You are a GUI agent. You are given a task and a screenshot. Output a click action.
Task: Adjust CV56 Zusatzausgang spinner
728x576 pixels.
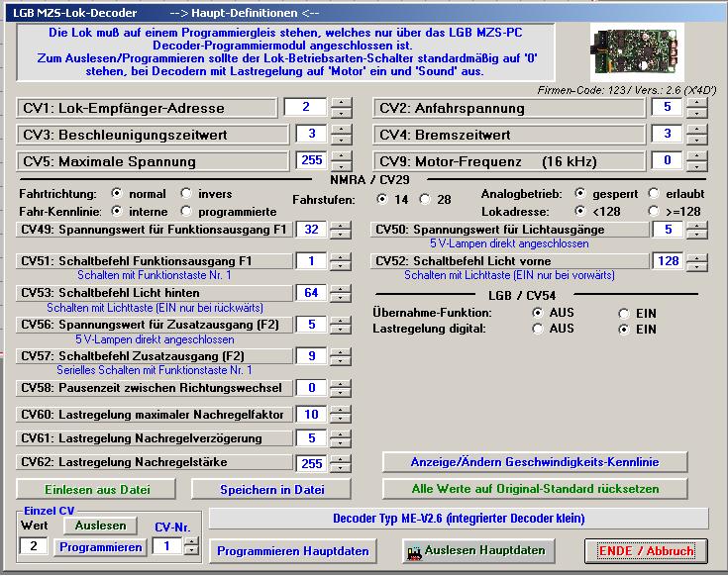[x=341, y=325]
